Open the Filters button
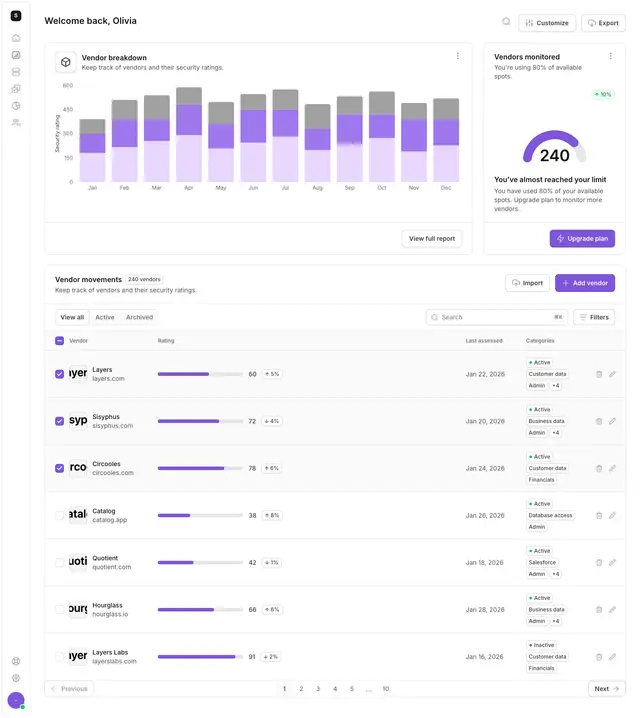The height and width of the screenshot is (718, 640). click(x=594, y=317)
